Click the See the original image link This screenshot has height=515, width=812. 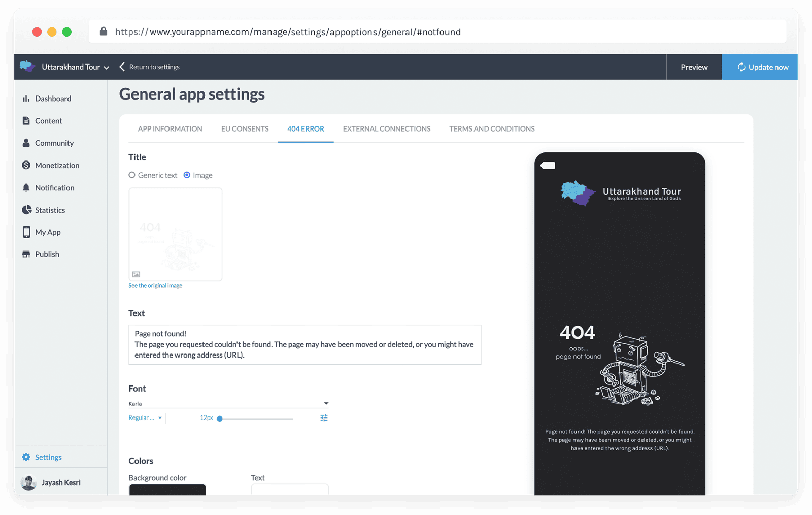click(x=155, y=286)
